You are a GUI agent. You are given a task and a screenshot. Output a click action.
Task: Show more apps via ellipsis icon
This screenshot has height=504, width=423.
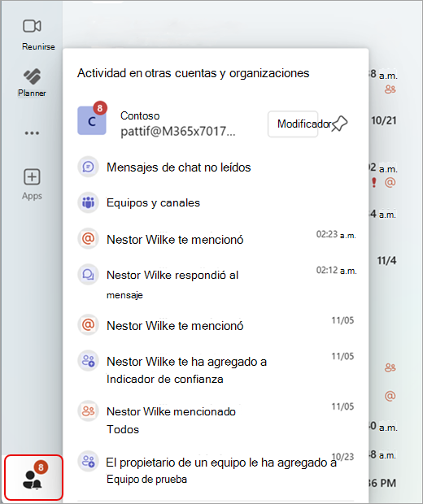click(x=32, y=133)
